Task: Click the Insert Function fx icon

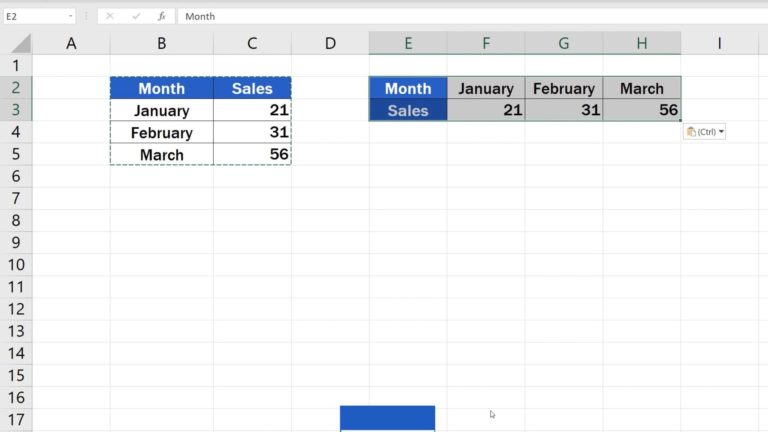Action: [162, 16]
